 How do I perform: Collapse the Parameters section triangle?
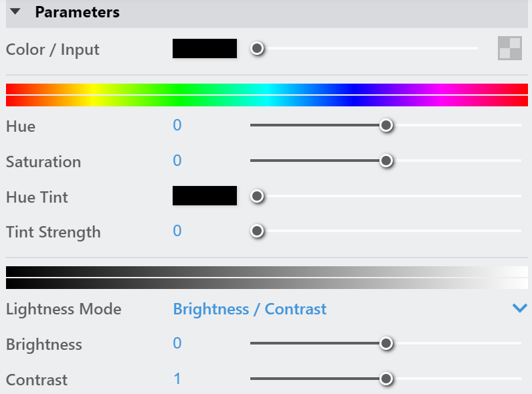[x=15, y=12]
